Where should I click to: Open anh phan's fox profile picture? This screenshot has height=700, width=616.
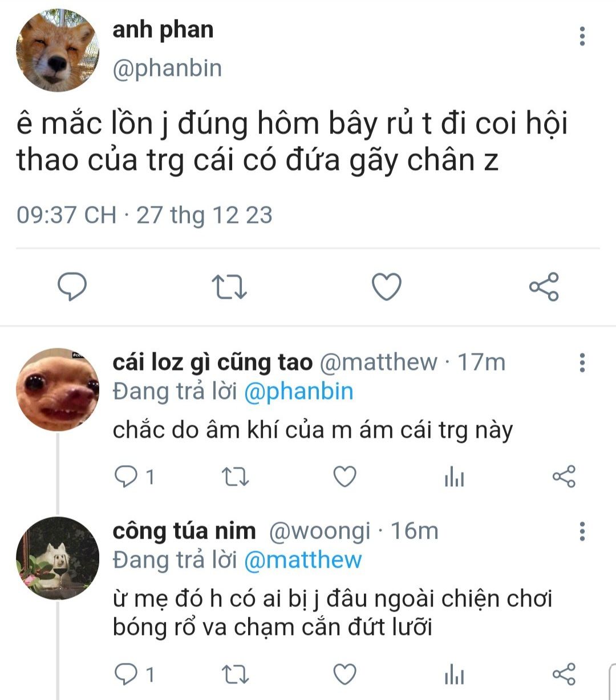pos(57,50)
